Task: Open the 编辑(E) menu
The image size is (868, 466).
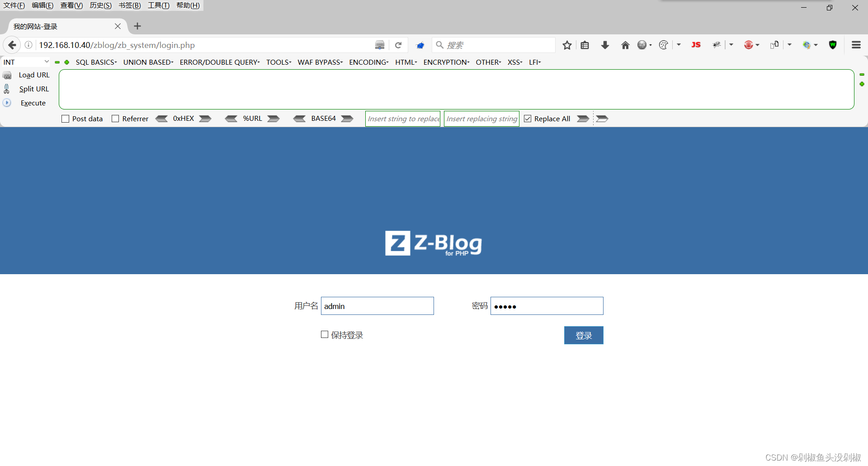Action: [42, 5]
